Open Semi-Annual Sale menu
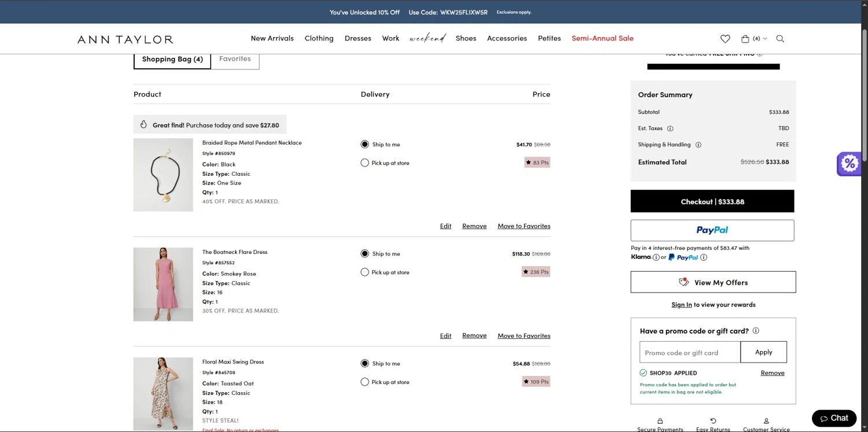 (x=602, y=38)
